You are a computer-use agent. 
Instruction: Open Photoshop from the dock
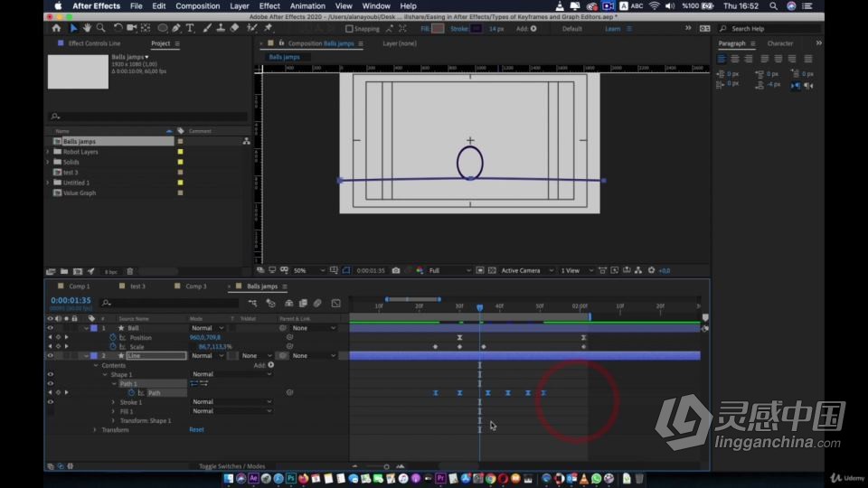coord(290,479)
